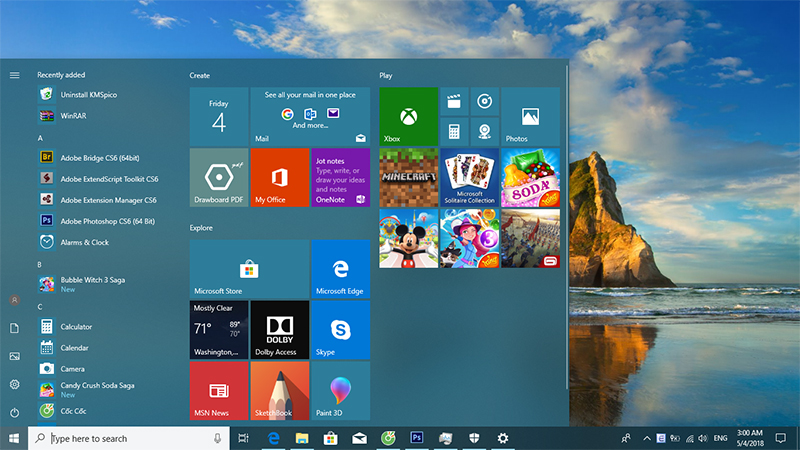Open Documents from the Start sidebar

point(14,328)
